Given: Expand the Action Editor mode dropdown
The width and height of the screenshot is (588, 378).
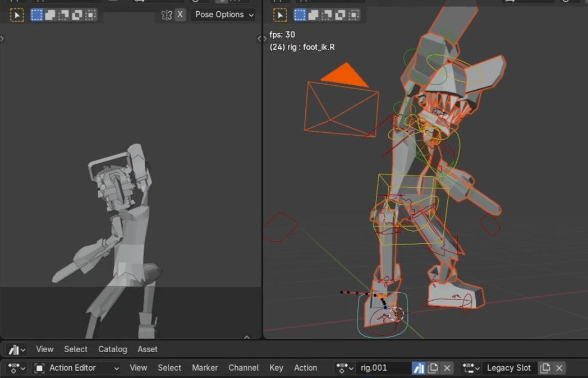Looking at the screenshot, I should tap(76, 368).
